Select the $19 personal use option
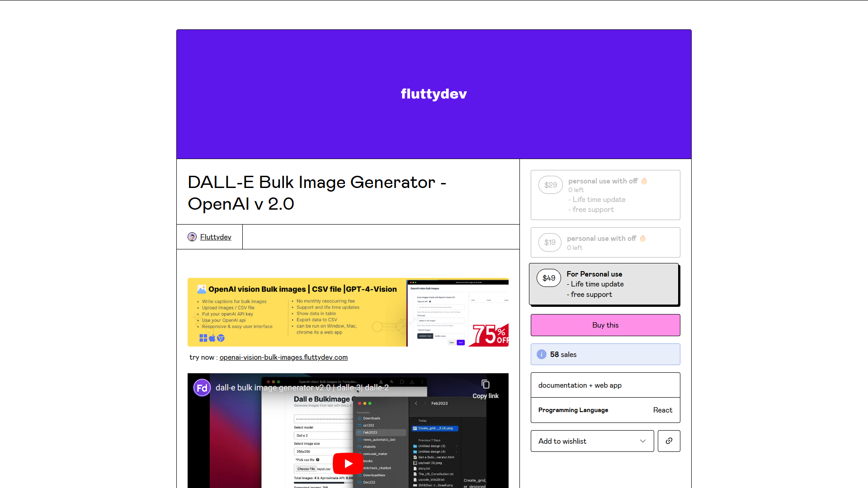 605,243
